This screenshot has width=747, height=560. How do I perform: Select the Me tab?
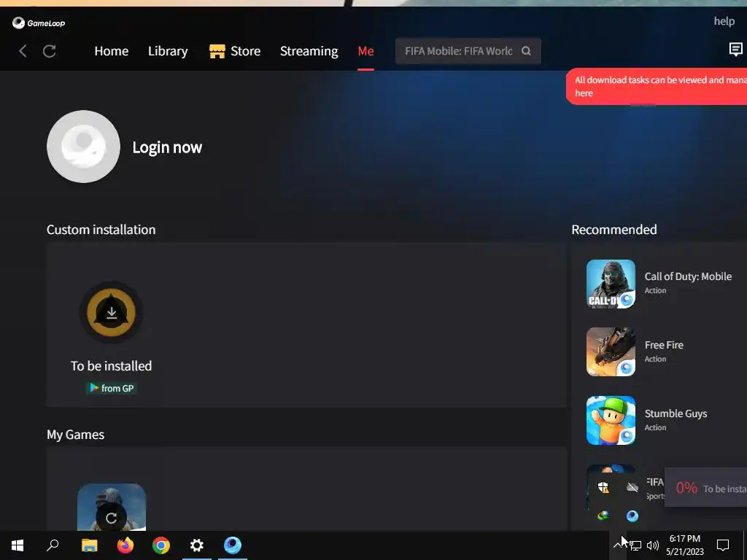tap(366, 51)
